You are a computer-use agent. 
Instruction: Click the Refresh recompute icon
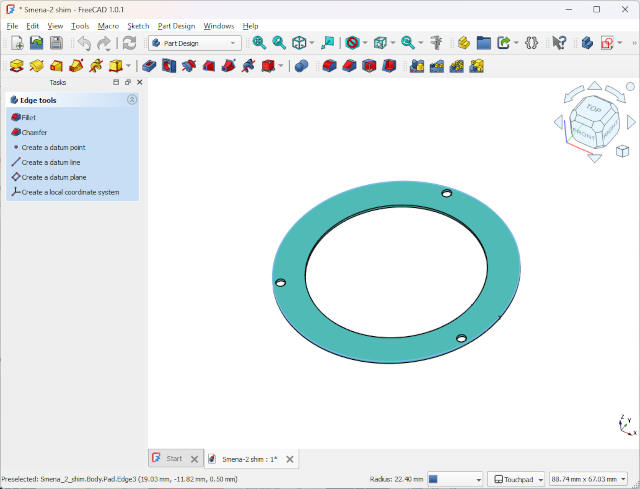pos(129,43)
